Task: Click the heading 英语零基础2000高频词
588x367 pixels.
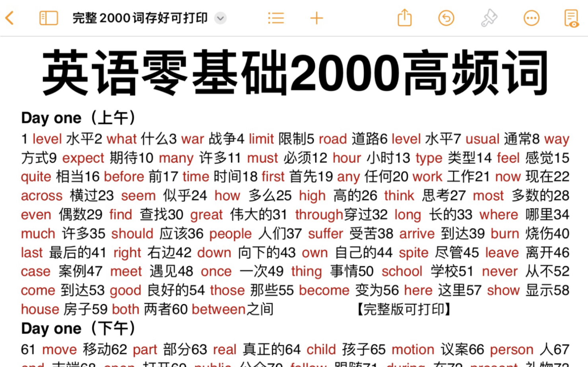Action: pos(295,72)
